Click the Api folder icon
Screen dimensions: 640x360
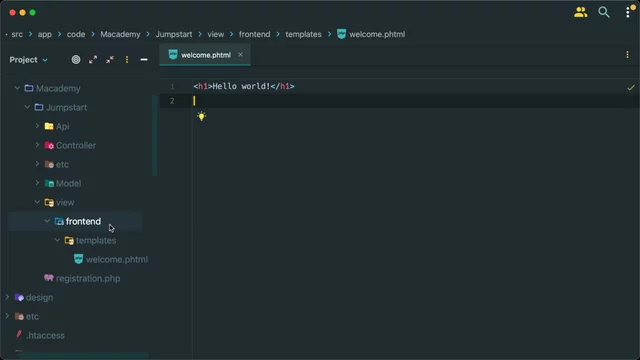49,126
